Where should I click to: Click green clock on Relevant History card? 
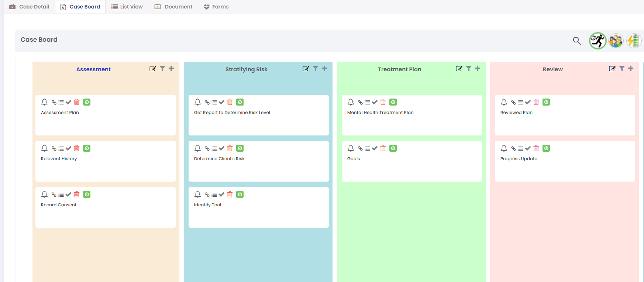pyautogui.click(x=87, y=148)
